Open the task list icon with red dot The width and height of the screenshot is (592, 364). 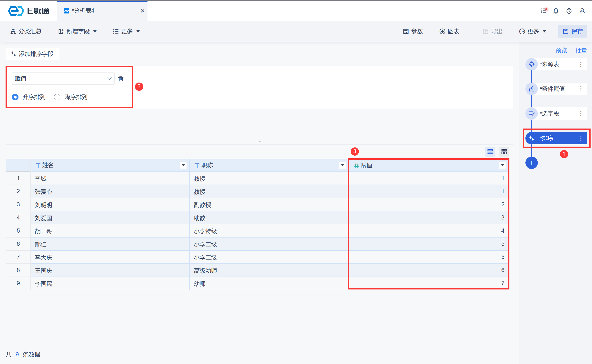pyautogui.click(x=543, y=11)
